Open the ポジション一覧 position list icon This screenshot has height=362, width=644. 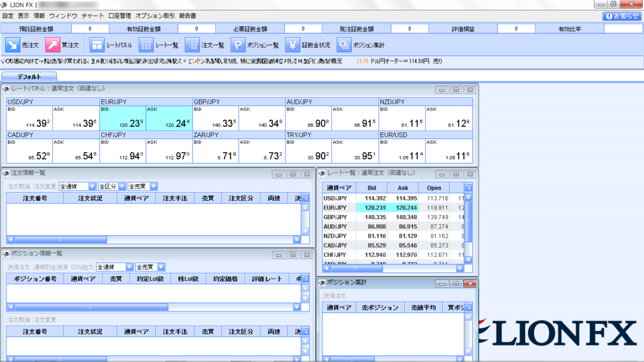tap(238, 45)
